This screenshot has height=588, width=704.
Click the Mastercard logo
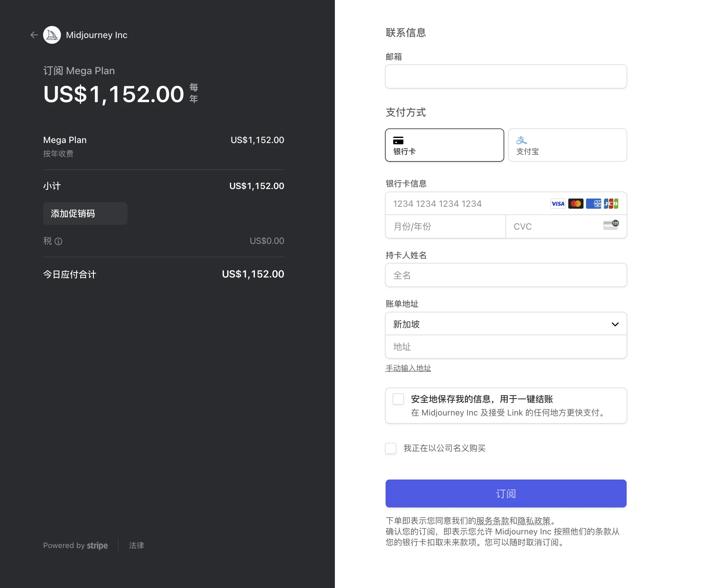576,204
